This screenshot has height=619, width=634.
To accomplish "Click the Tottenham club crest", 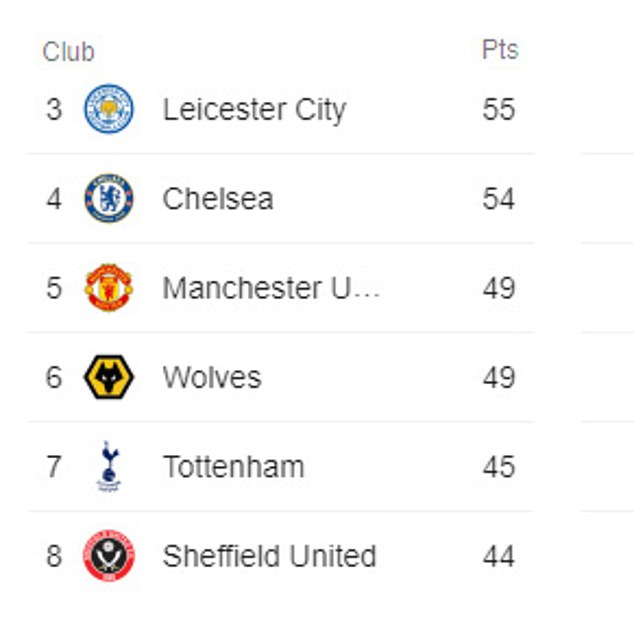I will click(x=109, y=466).
